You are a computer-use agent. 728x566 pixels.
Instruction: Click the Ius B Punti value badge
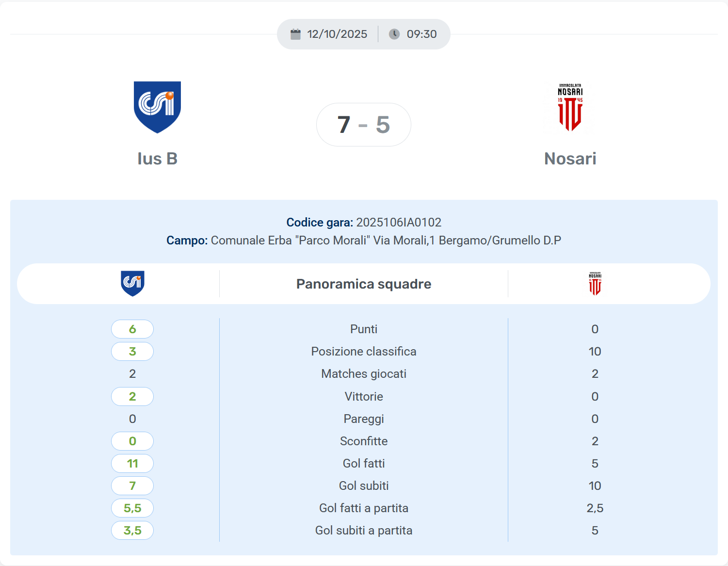click(132, 329)
